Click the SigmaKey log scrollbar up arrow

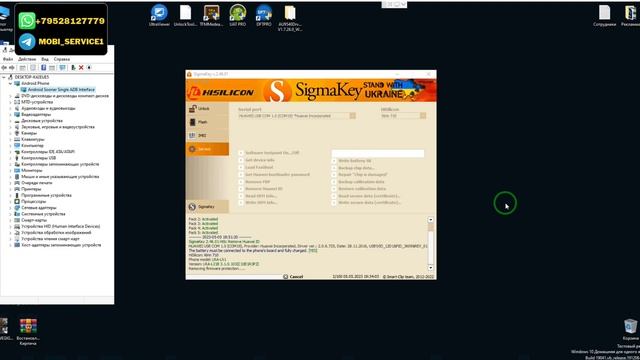[x=431, y=220]
